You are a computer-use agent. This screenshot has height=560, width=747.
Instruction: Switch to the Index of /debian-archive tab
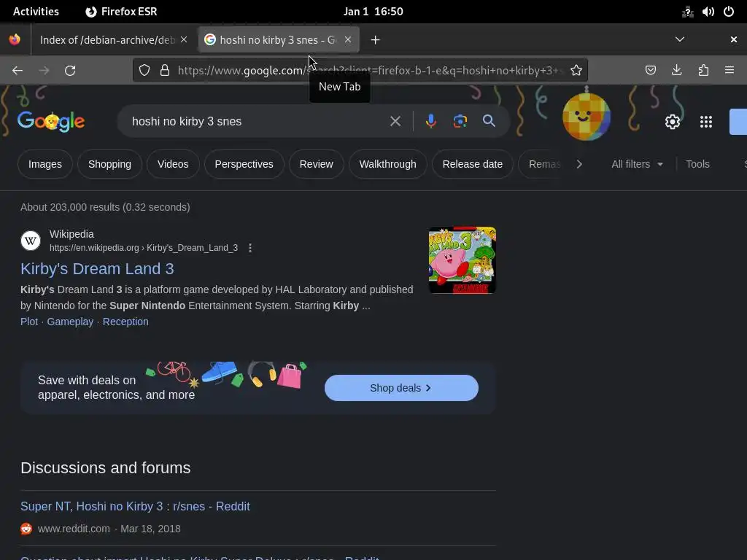coord(108,40)
